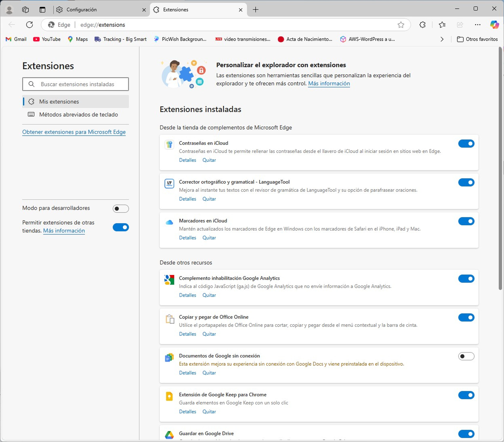
Task: Open Settings and more ellipsis menu
Action: point(478,25)
